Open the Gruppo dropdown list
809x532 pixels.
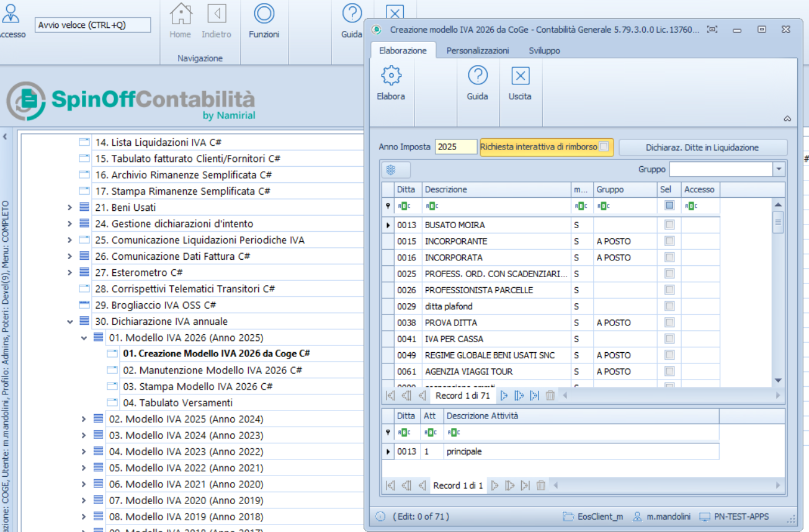779,169
